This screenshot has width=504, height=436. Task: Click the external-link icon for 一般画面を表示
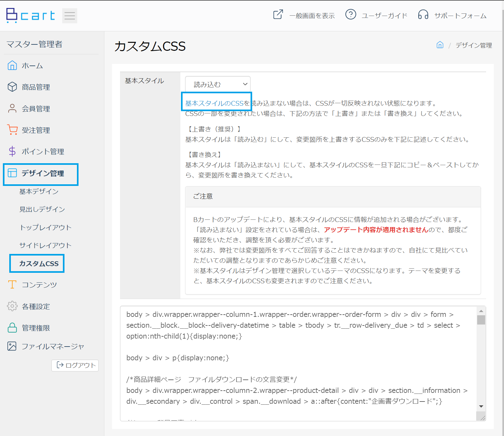tap(278, 14)
